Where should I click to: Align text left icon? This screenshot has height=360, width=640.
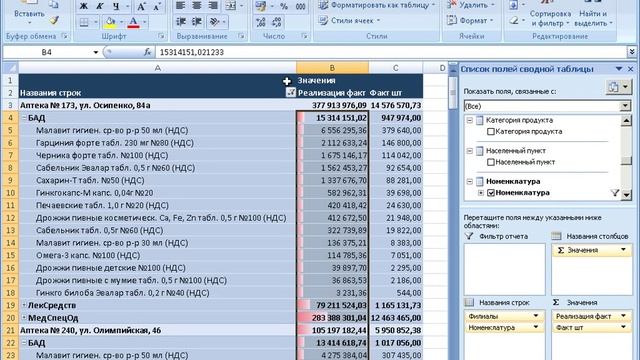180,6
